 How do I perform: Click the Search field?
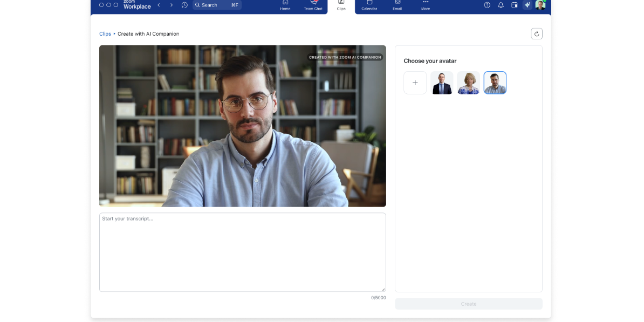(x=217, y=5)
